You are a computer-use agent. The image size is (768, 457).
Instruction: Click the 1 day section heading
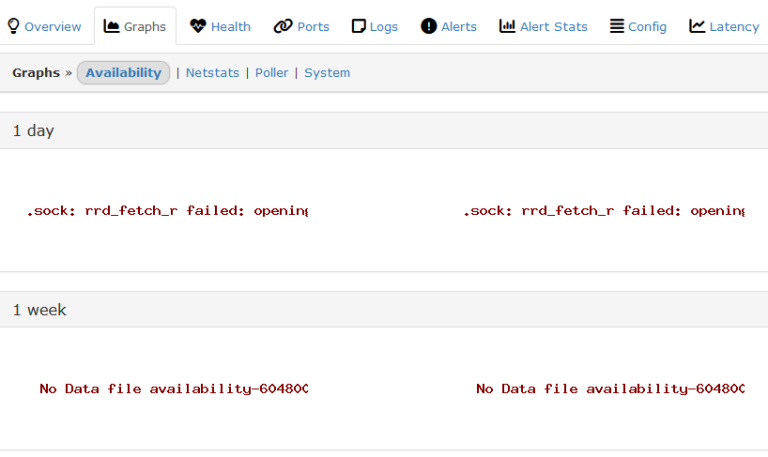pos(34,131)
